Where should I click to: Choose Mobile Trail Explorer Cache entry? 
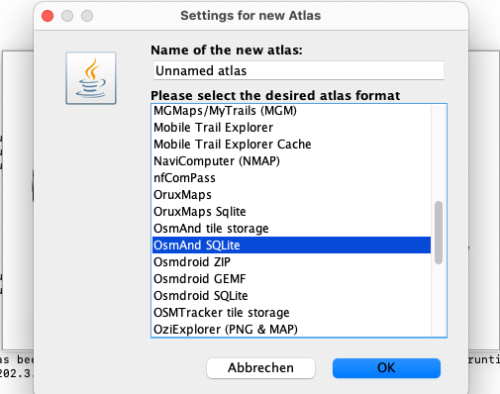[x=292, y=144]
